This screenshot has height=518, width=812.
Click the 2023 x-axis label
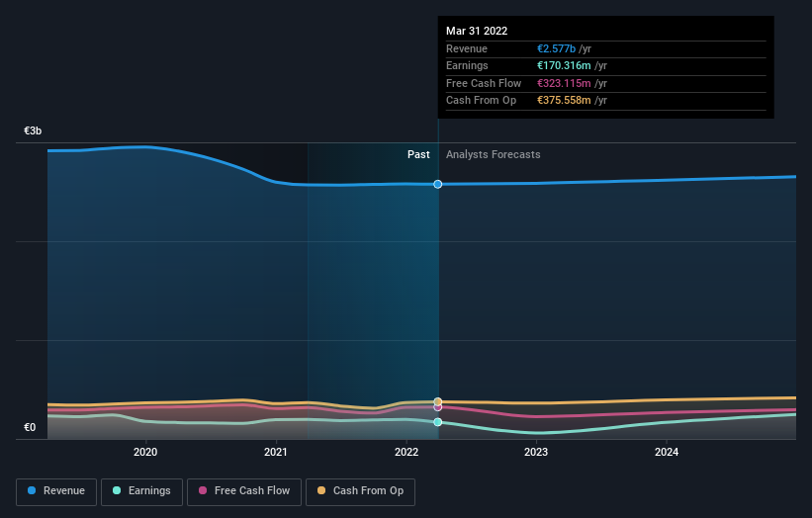536,452
